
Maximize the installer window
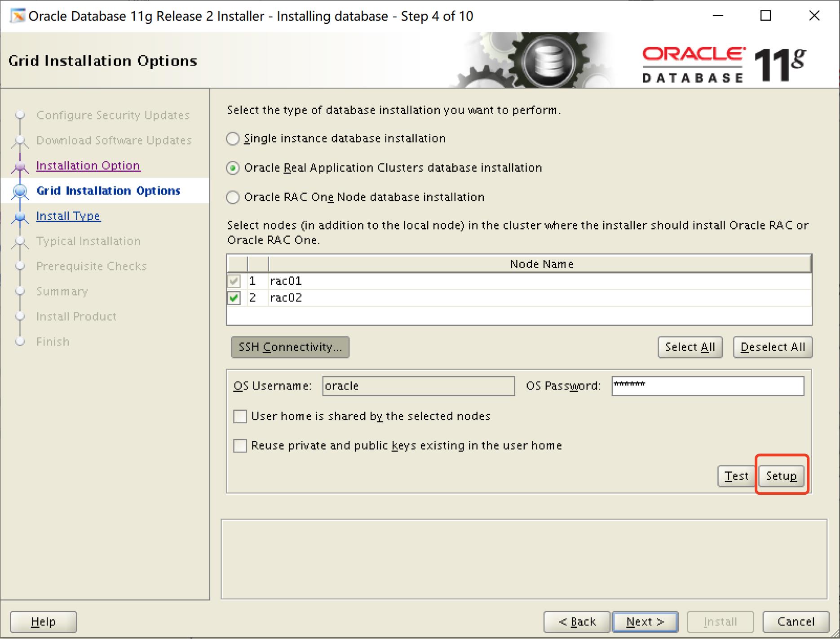pyautogui.click(x=765, y=16)
